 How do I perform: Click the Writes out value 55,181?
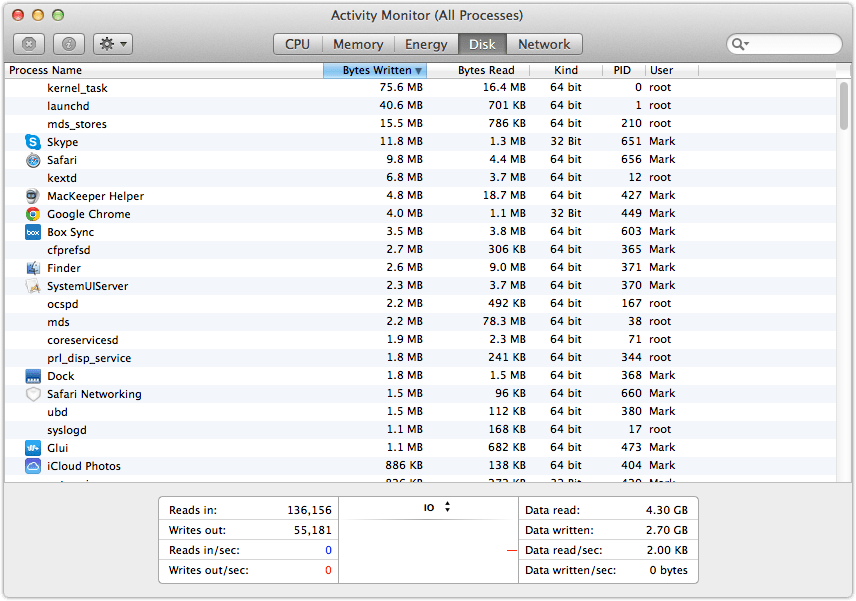[x=313, y=530]
